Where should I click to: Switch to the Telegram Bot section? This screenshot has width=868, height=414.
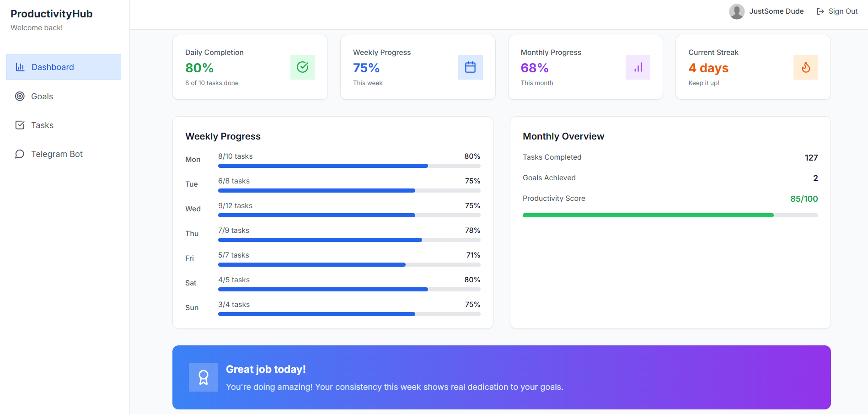click(x=57, y=154)
